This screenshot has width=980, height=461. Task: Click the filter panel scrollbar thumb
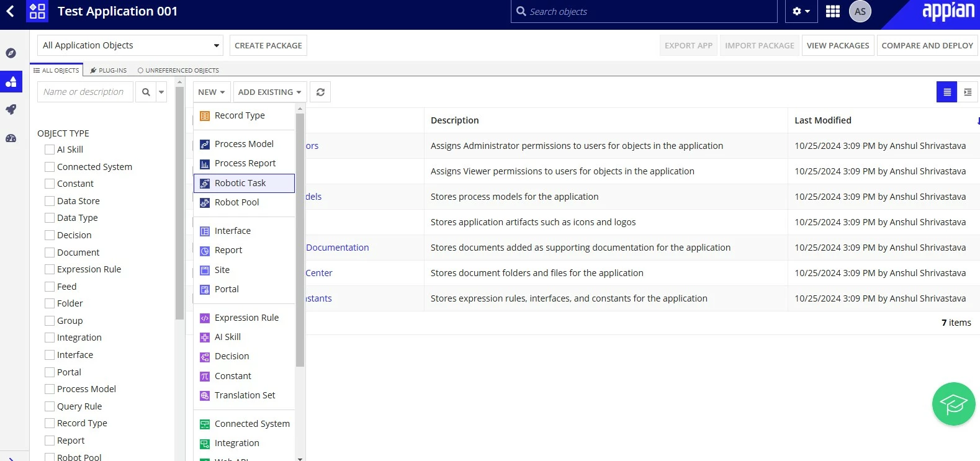[179, 204]
